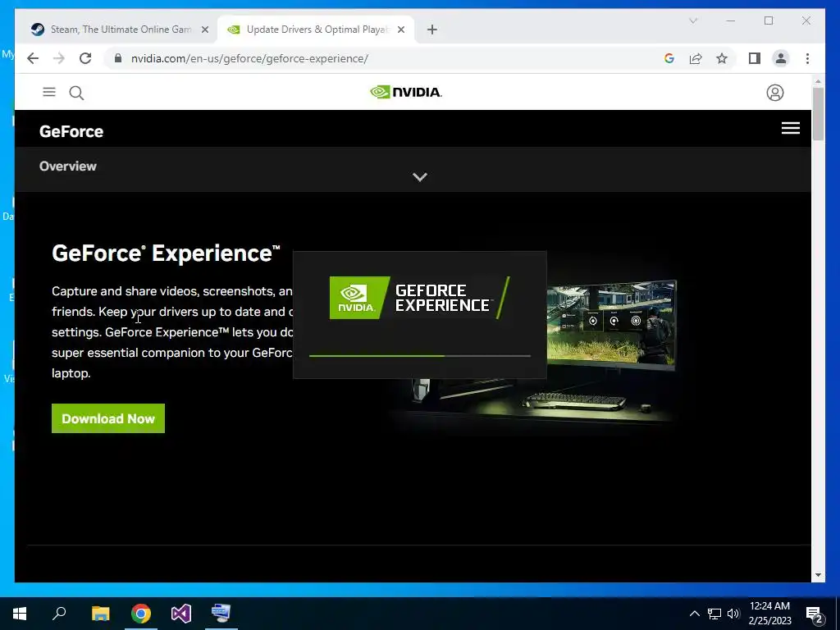
Task: Click the gaming monitor hero image
Action: [612, 324]
